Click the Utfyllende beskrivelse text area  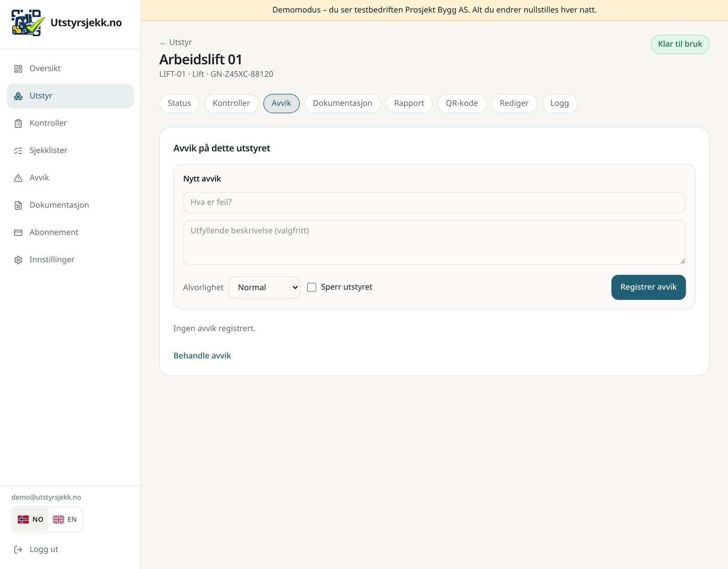click(x=434, y=242)
